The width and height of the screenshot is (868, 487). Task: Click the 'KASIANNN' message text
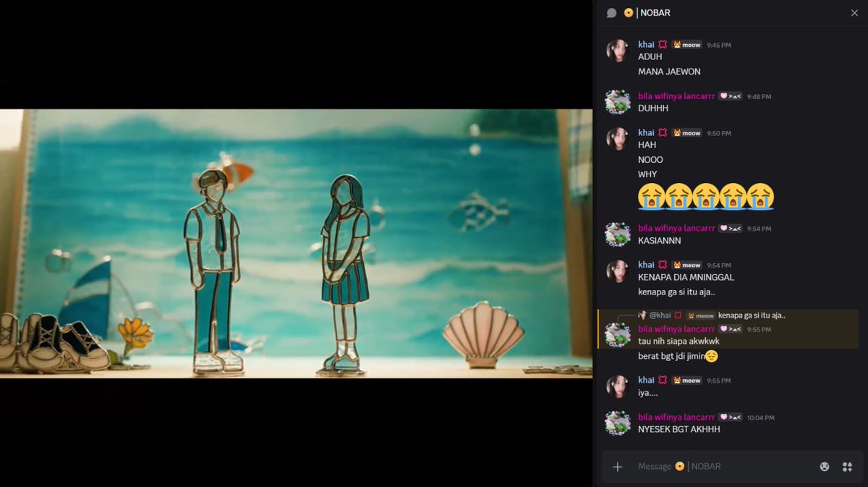[659, 241]
